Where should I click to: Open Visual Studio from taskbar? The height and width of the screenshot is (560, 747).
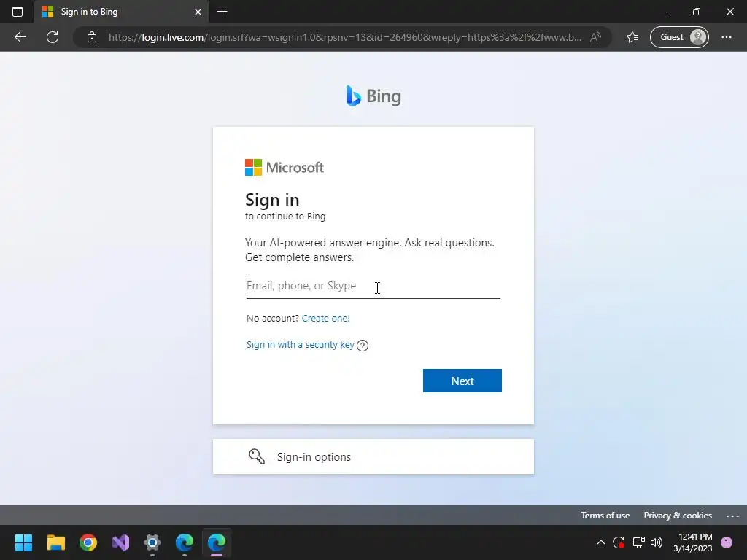120,542
